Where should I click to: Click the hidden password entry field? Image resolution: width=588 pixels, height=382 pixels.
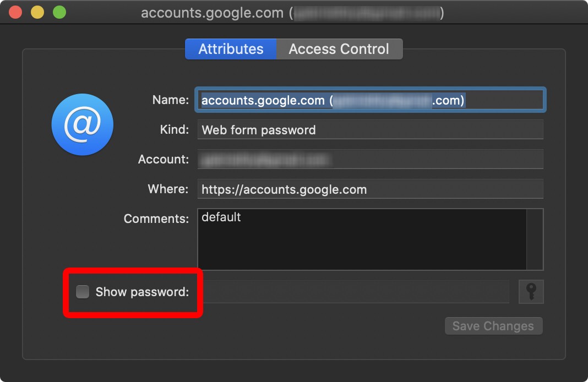[x=358, y=292]
